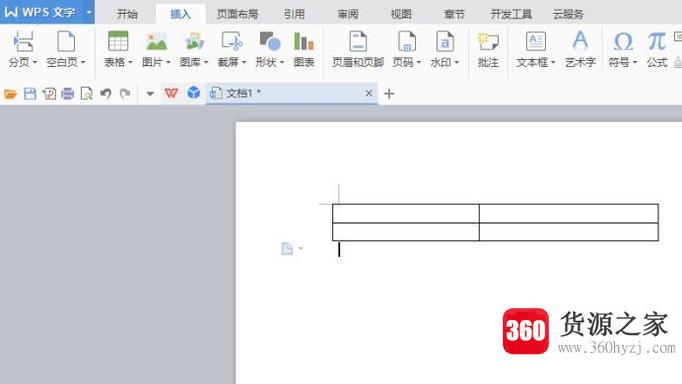This screenshot has width=682, height=384.
Task: Add a new document tab with plus
Action: tap(389, 93)
